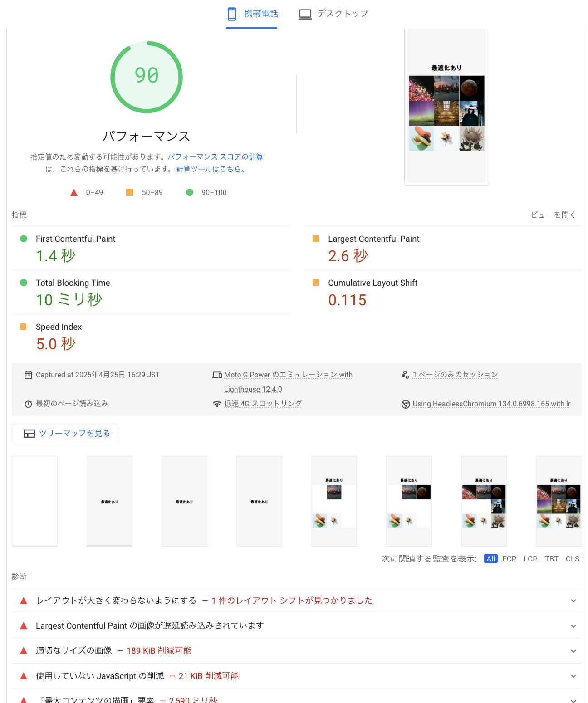Click the desktop monitor icon

[305, 14]
